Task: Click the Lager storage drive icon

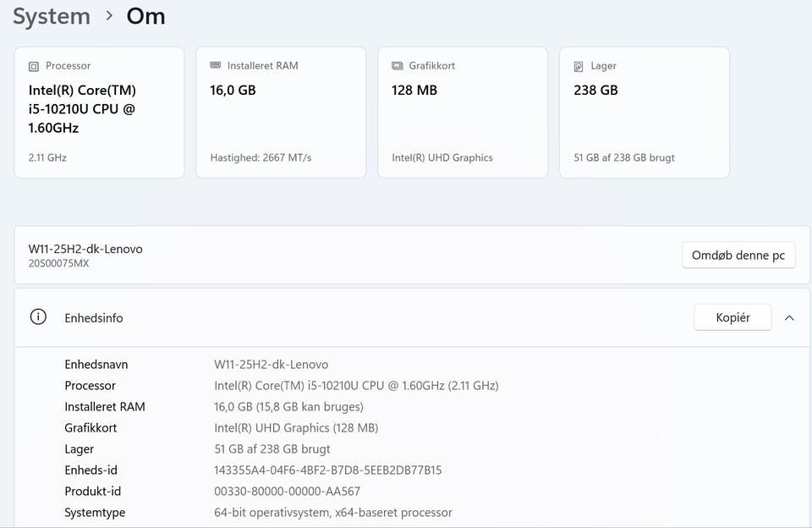Action: coord(579,66)
